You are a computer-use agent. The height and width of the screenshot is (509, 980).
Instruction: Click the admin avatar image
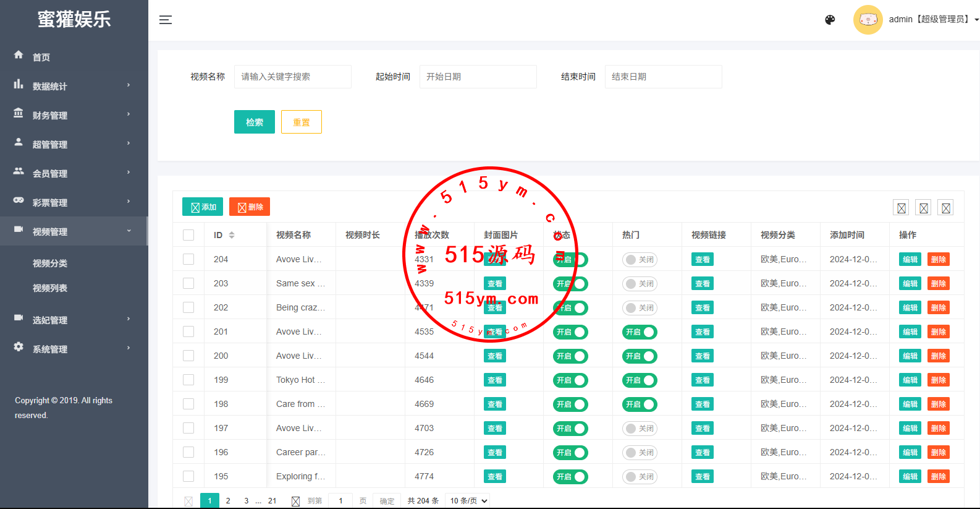[x=868, y=20]
